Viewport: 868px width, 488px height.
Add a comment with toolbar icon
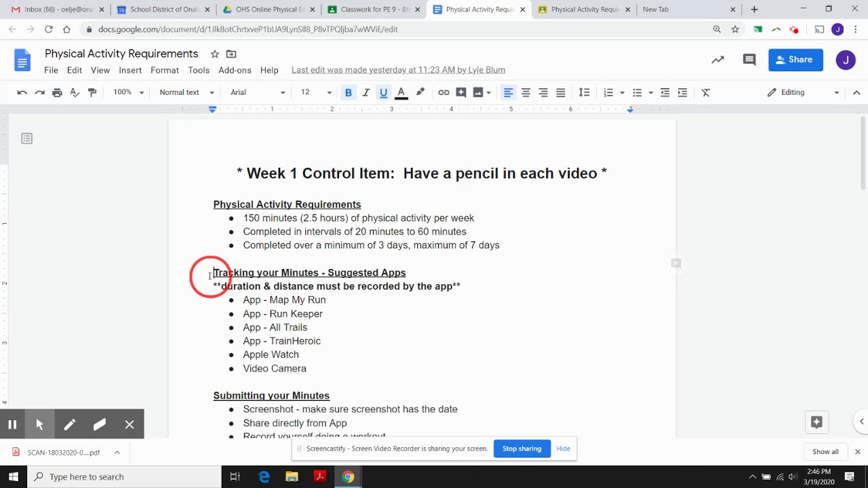pos(461,92)
